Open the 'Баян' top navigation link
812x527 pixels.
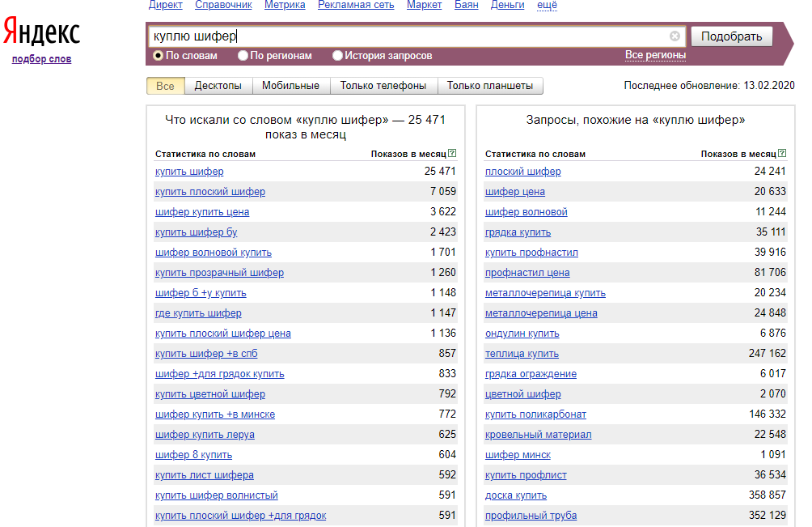(x=466, y=5)
